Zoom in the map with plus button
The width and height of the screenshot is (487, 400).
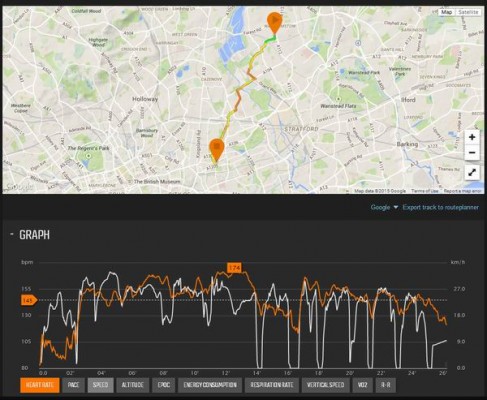[x=472, y=137]
